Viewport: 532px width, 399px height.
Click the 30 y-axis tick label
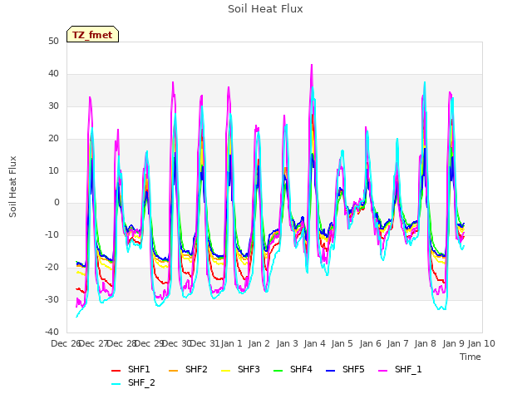point(53,106)
